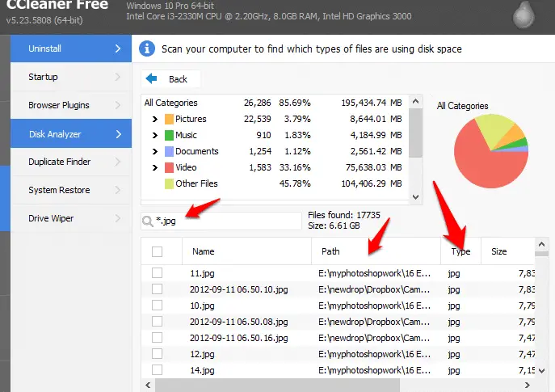Sort results by Path column
Viewport: 555px width, 392px height.
click(x=376, y=251)
